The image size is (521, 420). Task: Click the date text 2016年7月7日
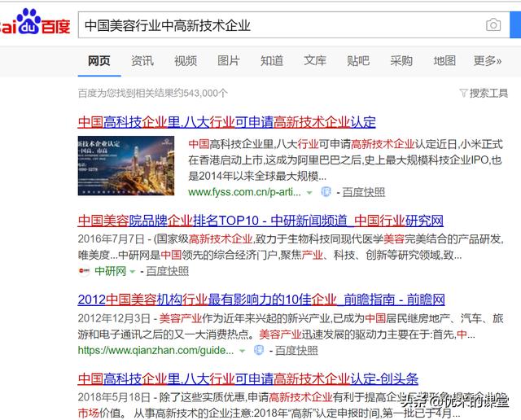pyautogui.click(x=112, y=239)
